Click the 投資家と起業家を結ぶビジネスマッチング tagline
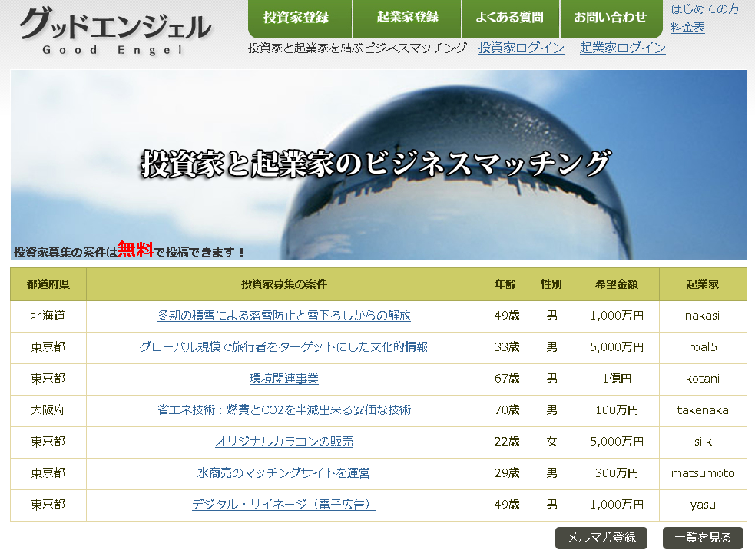The width and height of the screenshot is (755, 560). coord(357,48)
